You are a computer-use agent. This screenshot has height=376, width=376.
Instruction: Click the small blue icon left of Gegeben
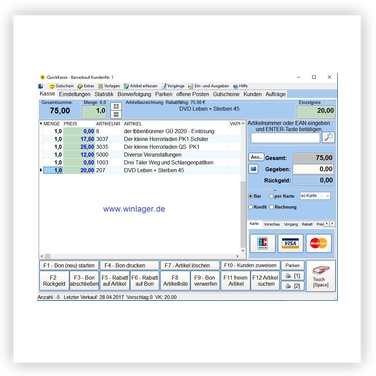(253, 169)
